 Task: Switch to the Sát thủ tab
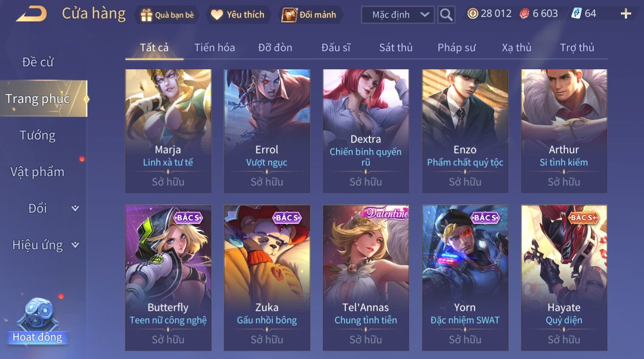396,47
